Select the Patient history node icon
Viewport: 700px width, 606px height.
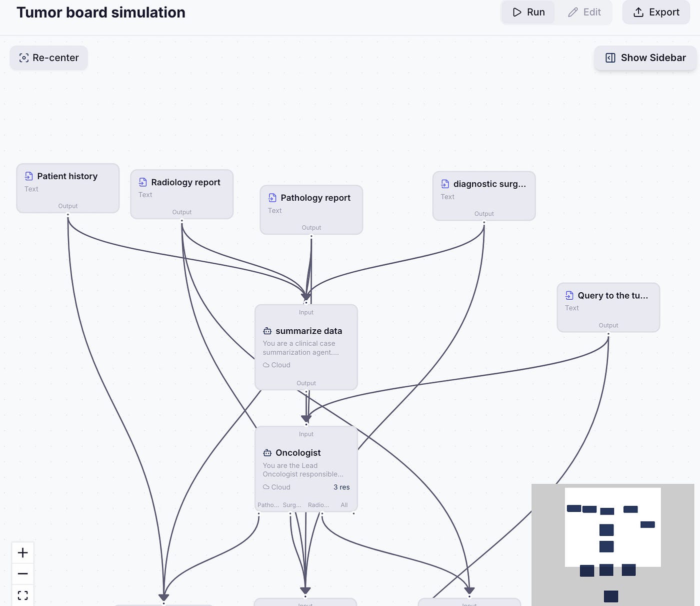[29, 176]
